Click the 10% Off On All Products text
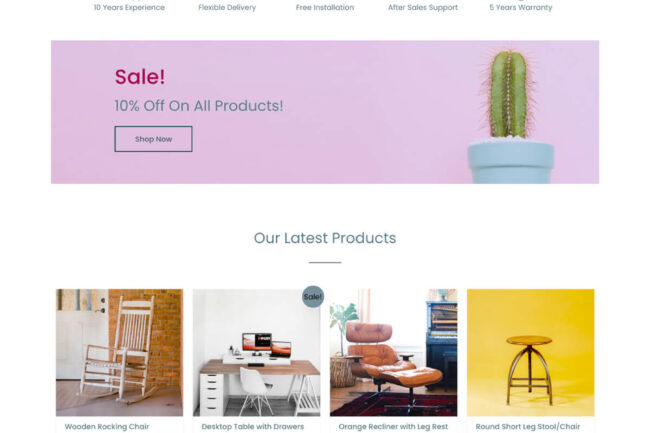Image resolution: width=650 pixels, height=433 pixels. (x=199, y=106)
